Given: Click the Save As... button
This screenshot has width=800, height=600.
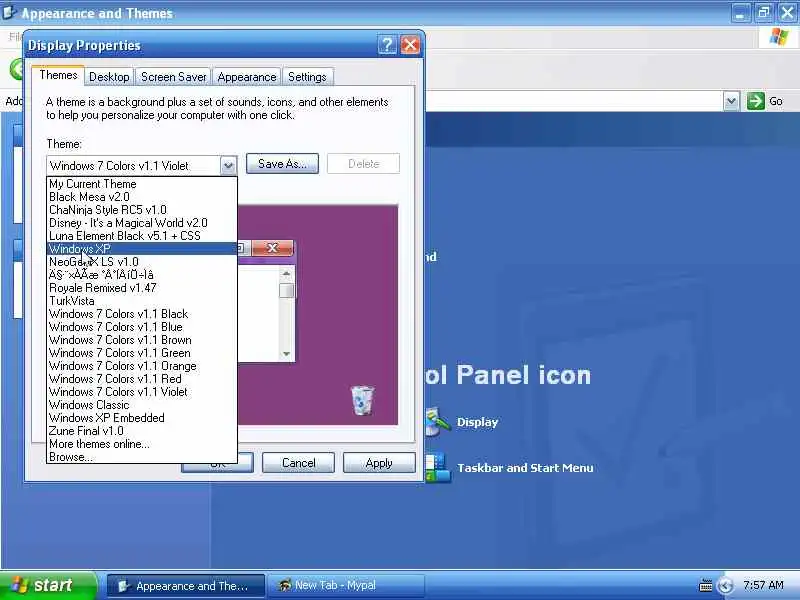Looking at the screenshot, I should point(282,163).
